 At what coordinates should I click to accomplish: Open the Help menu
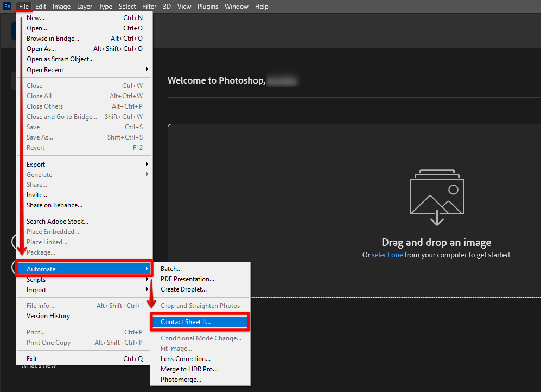262,6
